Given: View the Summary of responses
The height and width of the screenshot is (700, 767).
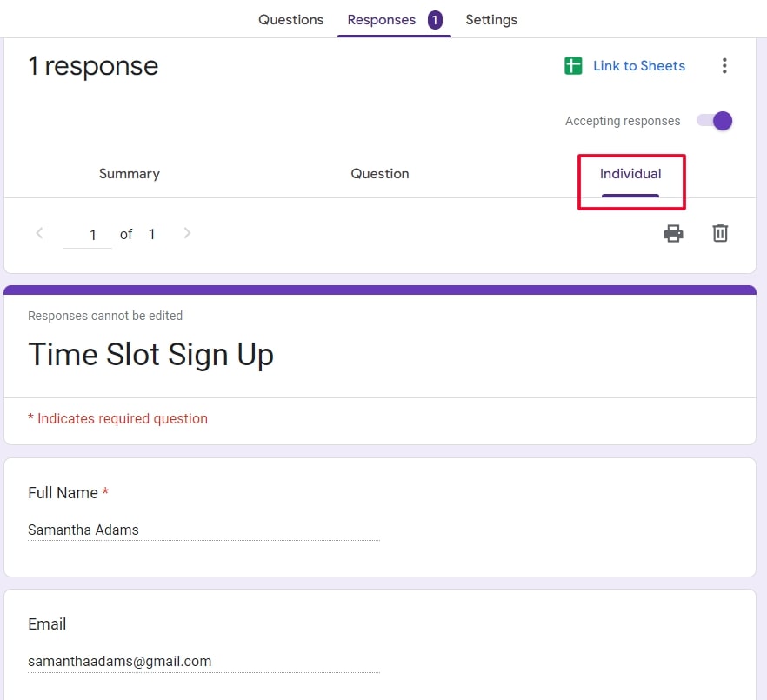Looking at the screenshot, I should [129, 173].
